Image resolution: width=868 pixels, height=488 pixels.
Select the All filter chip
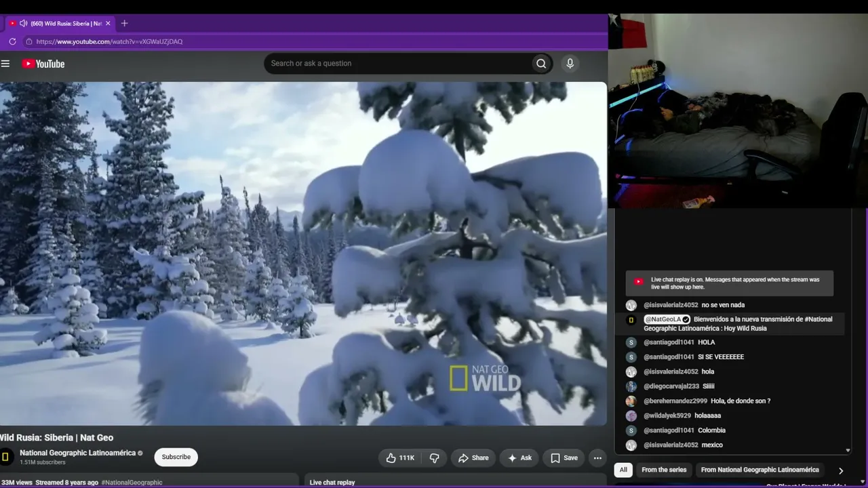point(623,470)
